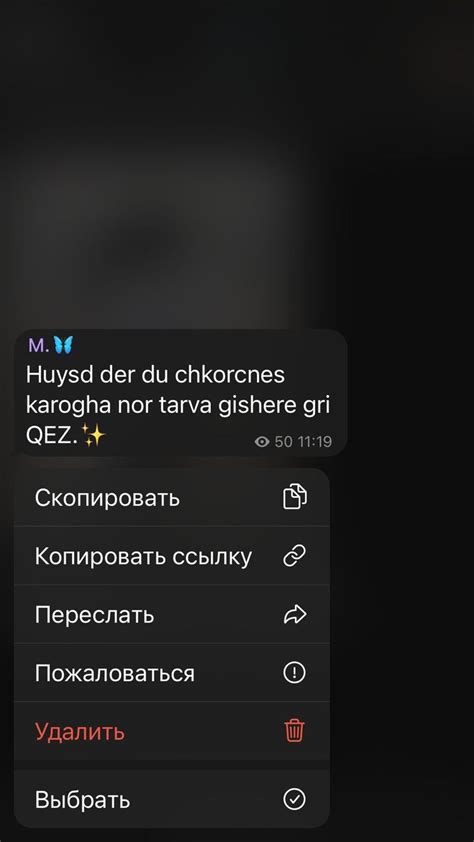Tap the forward arrow icon
This screenshot has width=474, height=842.
tap(294, 614)
